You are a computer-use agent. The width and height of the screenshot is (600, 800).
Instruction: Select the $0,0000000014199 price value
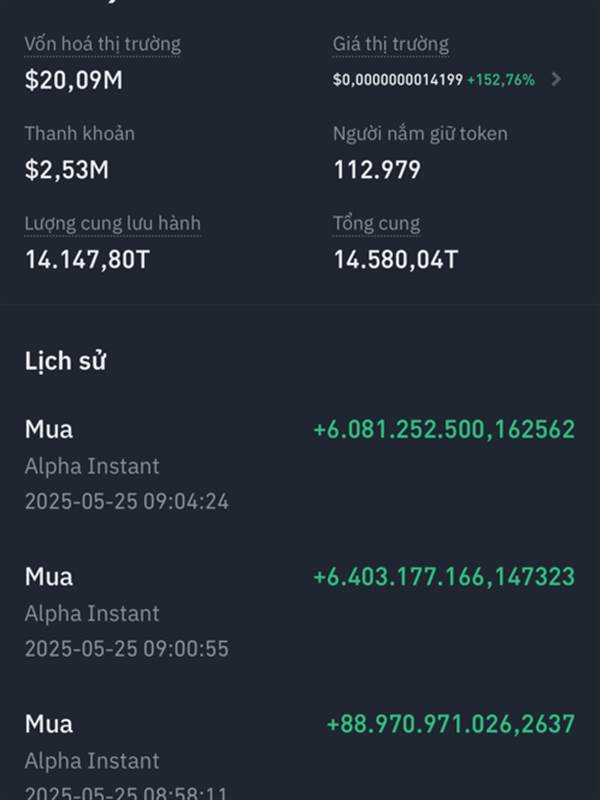tap(398, 80)
